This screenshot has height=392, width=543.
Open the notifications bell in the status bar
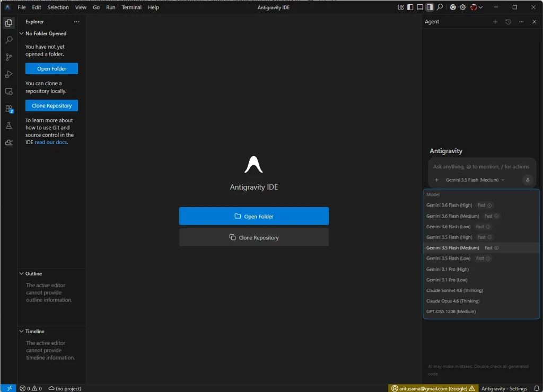pyautogui.click(x=537, y=388)
